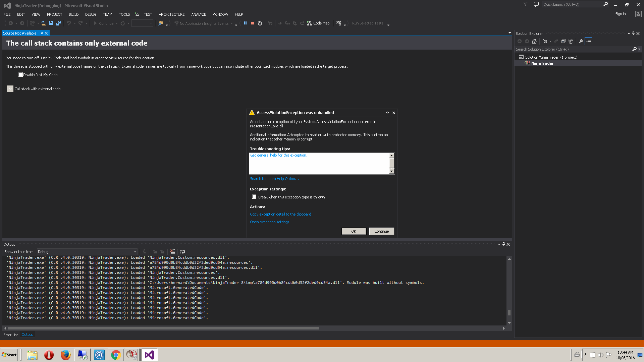Clear all output with the Output toolbar icon
Viewport: 644px width, 362px height.
pyautogui.click(x=172, y=252)
